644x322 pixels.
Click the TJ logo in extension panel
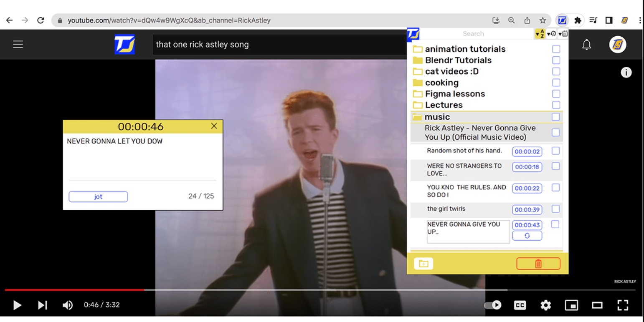point(413,34)
